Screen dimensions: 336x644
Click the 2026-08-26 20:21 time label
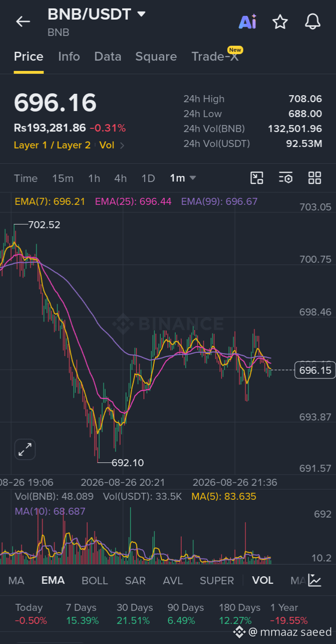[123, 483]
